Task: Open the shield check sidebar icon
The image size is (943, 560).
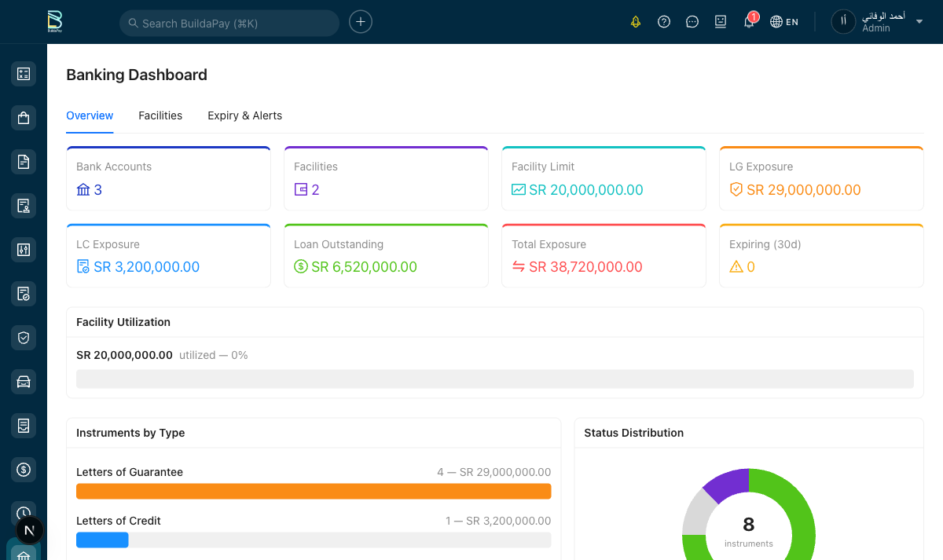Action: (24, 338)
